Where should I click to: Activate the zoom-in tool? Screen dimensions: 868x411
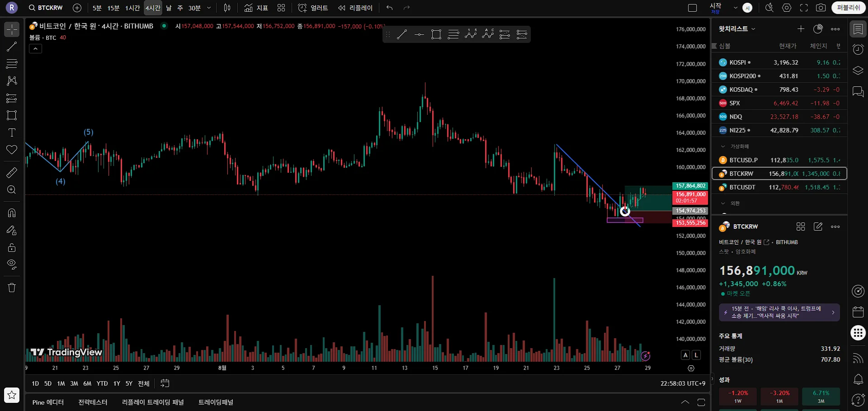(12, 190)
